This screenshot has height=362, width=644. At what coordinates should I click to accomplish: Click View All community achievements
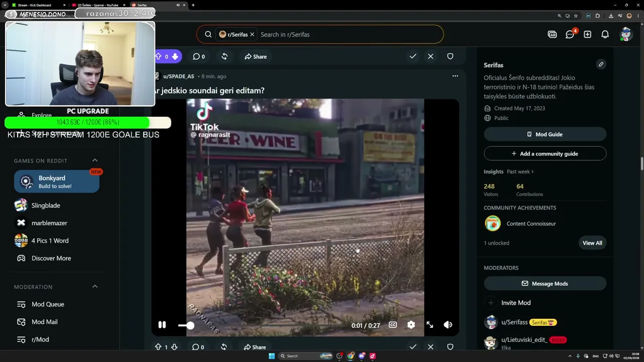pos(592,243)
